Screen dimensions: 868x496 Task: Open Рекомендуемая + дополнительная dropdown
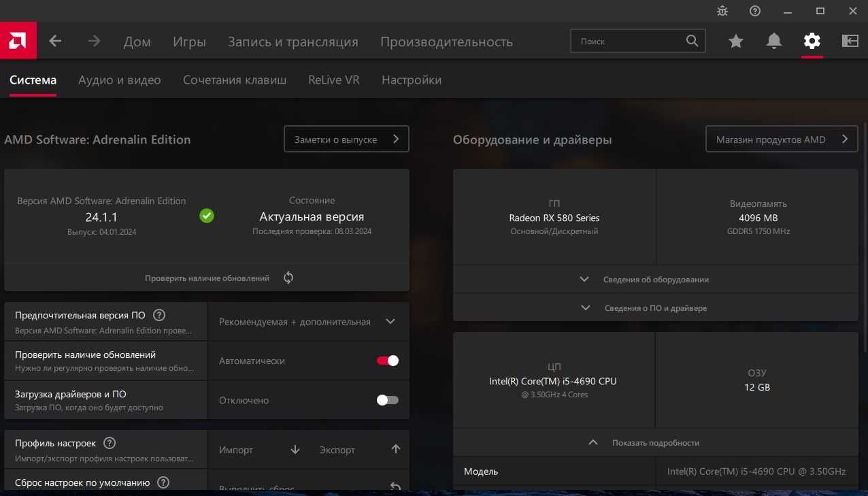307,322
